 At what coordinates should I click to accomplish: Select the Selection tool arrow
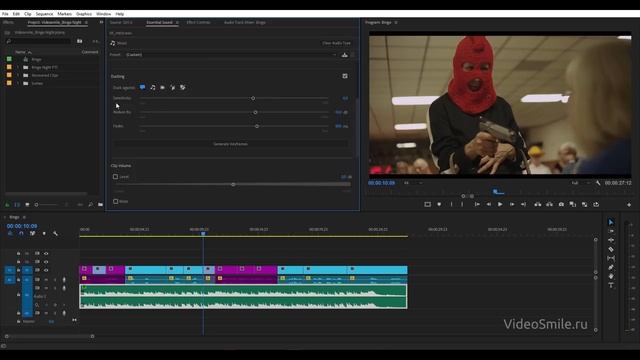click(x=611, y=222)
